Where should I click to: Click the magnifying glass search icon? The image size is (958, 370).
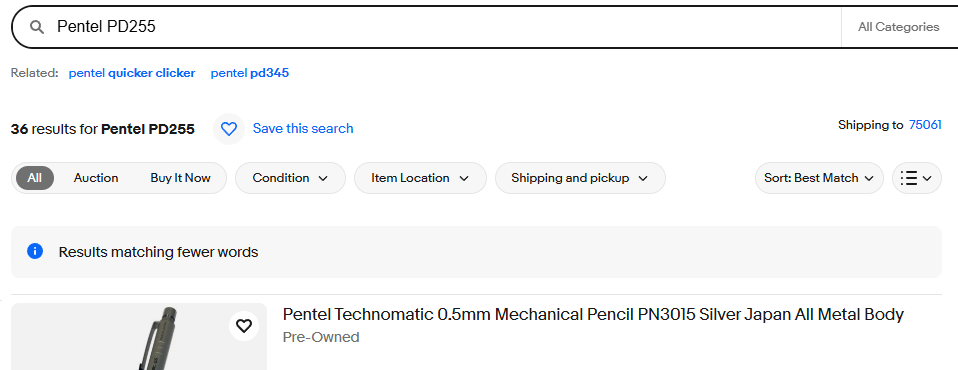37,27
